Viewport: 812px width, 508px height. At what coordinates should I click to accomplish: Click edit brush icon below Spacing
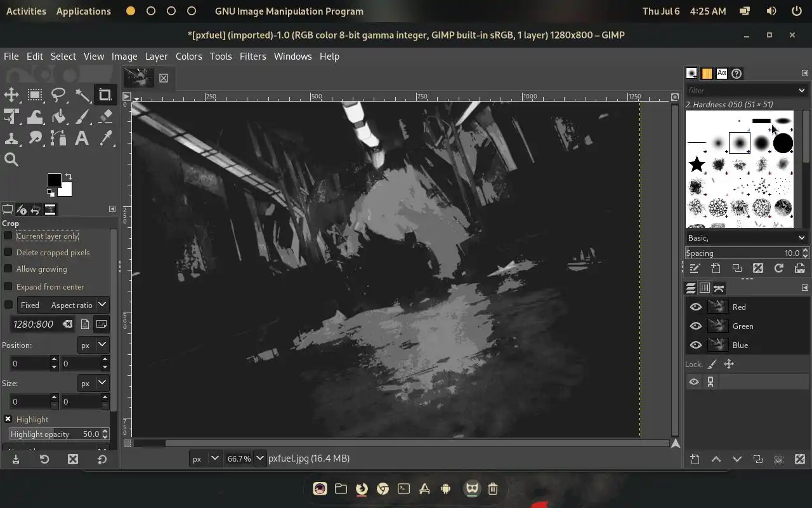click(x=695, y=269)
